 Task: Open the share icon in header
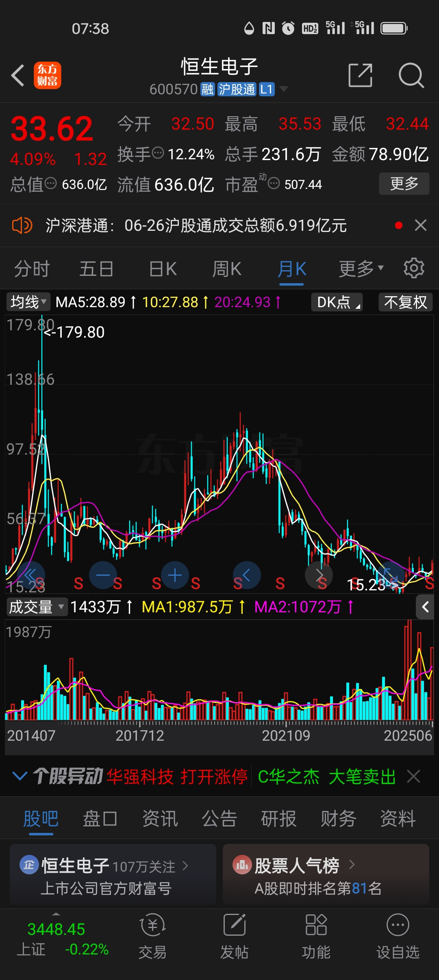(361, 75)
